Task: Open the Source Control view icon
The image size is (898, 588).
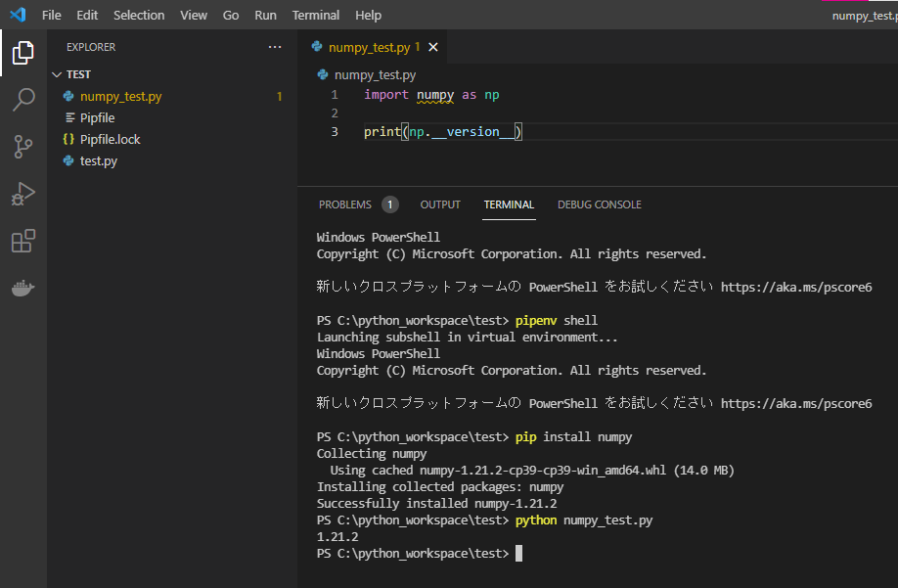Action: coord(23,147)
